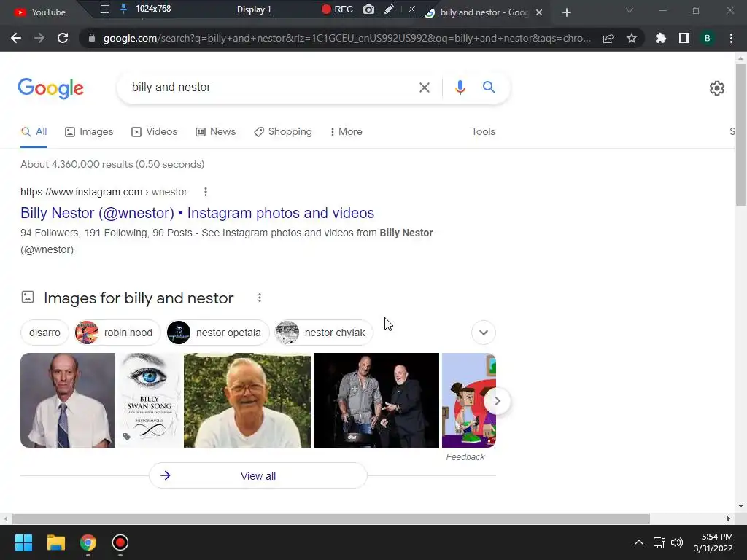Submit search with magnifier icon

489,87
